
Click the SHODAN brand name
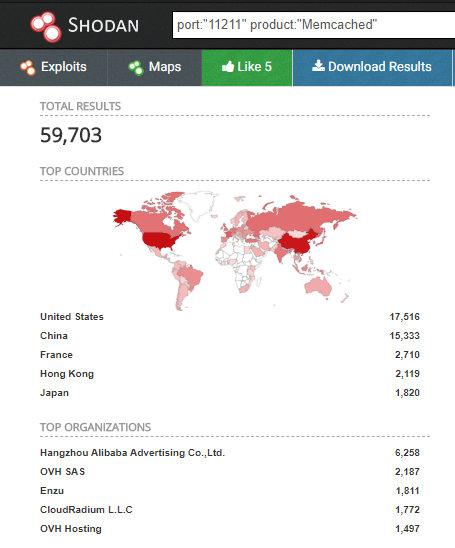point(103,26)
